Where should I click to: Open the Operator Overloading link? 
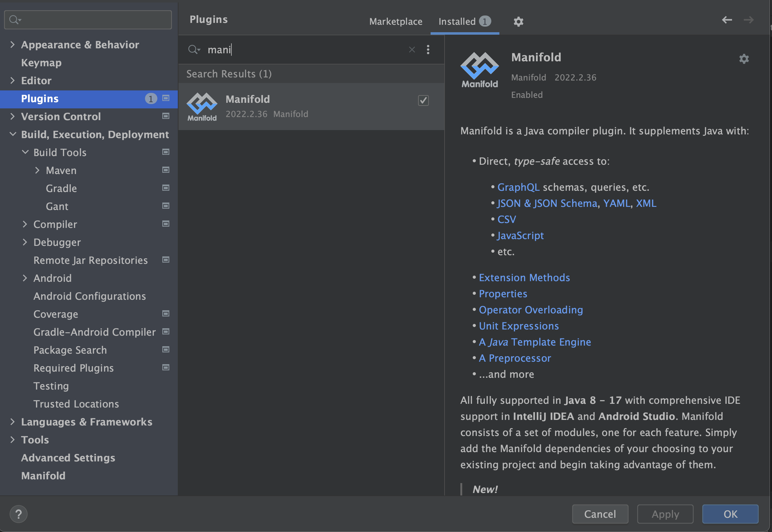531,310
